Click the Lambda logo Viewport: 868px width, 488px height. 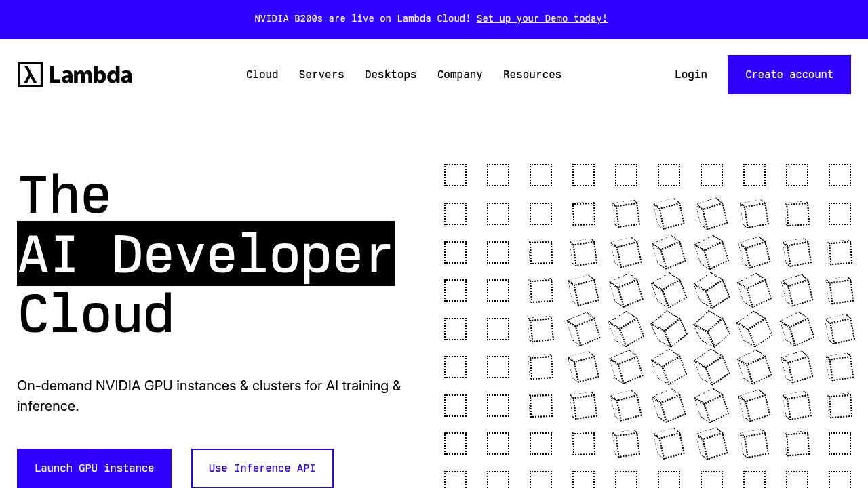click(x=75, y=75)
